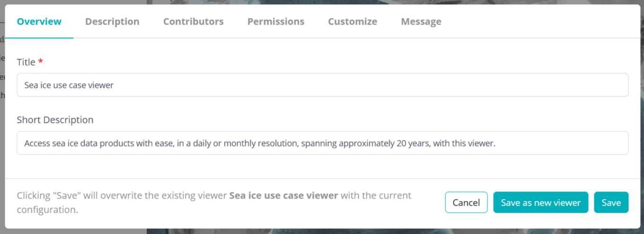Hit the Save button
The height and width of the screenshot is (234, 644).
point(611,202)
